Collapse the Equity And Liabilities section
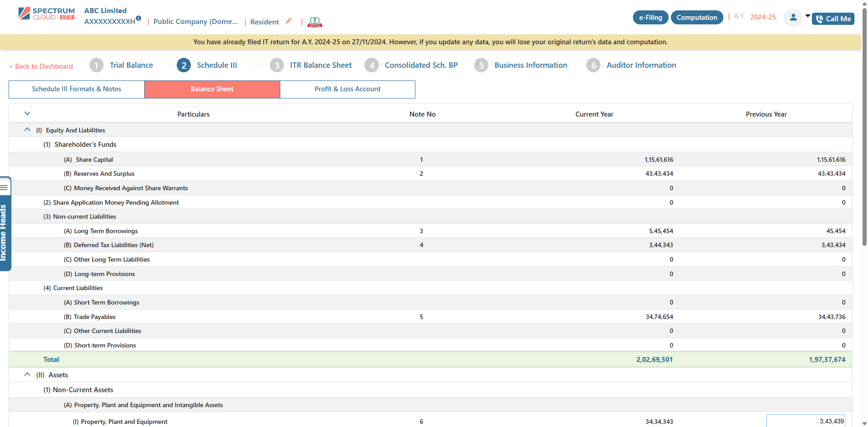The width and height of the screenshot is (868, 427). [27, 130]
